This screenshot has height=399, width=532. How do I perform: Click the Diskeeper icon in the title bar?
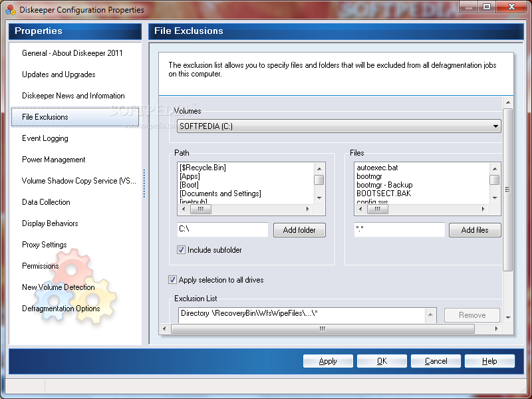[x=10, y=10]
